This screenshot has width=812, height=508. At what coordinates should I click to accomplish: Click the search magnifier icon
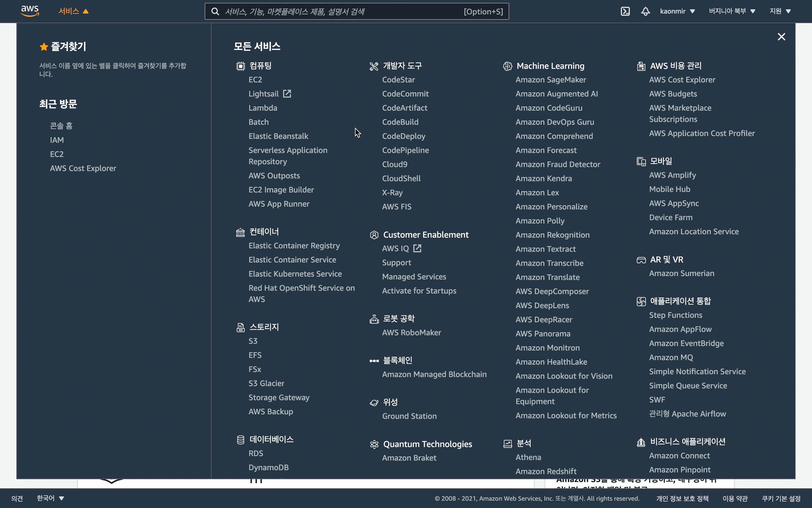click(x=215, y=12)
